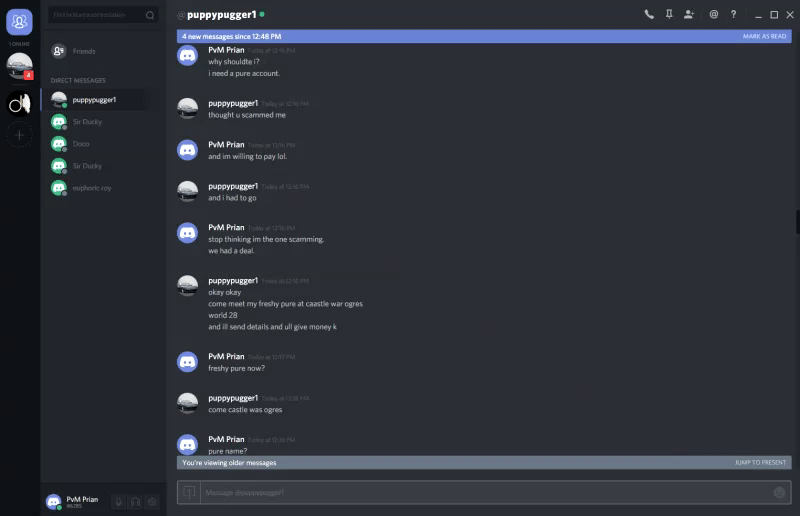Toggle headphones deafen
Viewport: 800px width, 516px height.
pyautogui.click(x=135, y=502)
